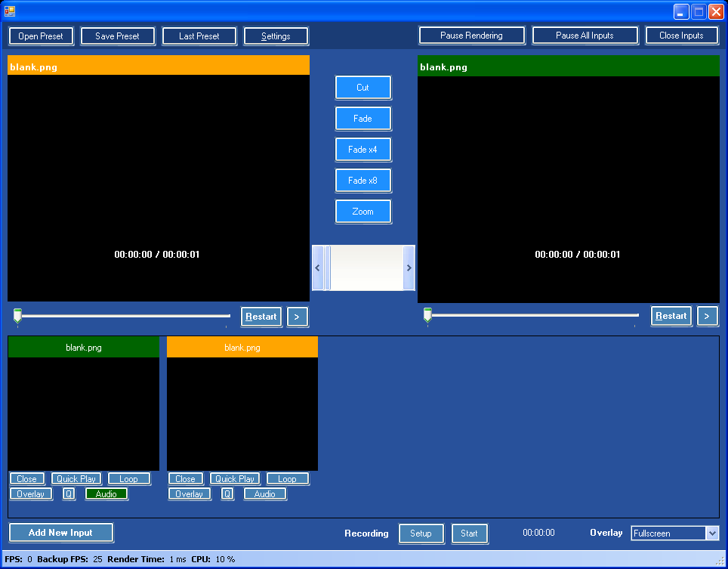
Task: Click the green blank.png output title bar
Action: 569,66
